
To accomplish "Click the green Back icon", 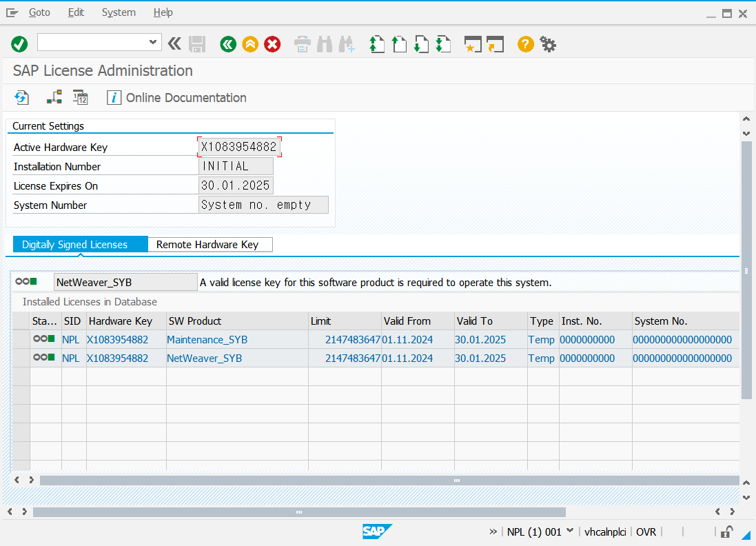I will coord(228,44).
